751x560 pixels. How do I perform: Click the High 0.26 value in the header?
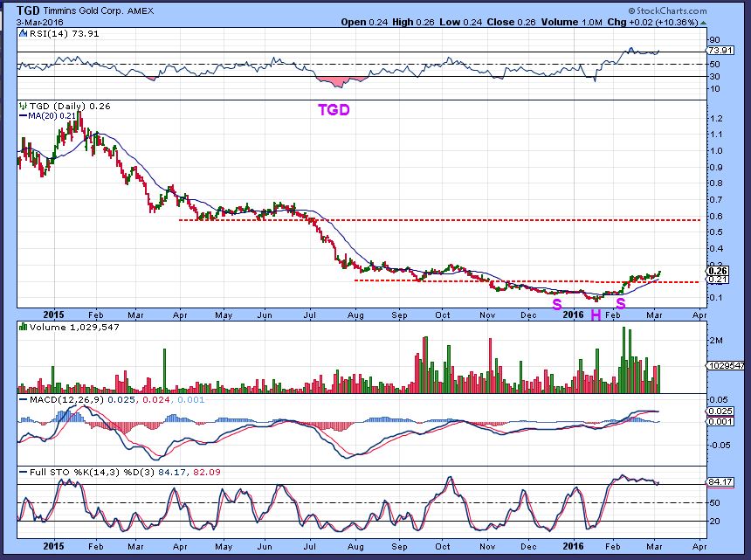pos(413,22)
